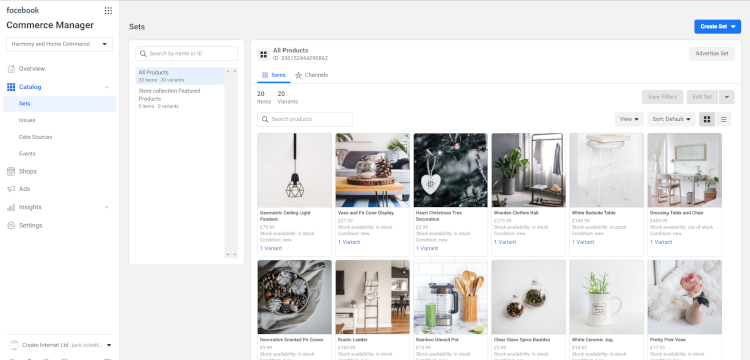
Task: Open the Rustic Ladder thumbnail
Action: (373, 297)
